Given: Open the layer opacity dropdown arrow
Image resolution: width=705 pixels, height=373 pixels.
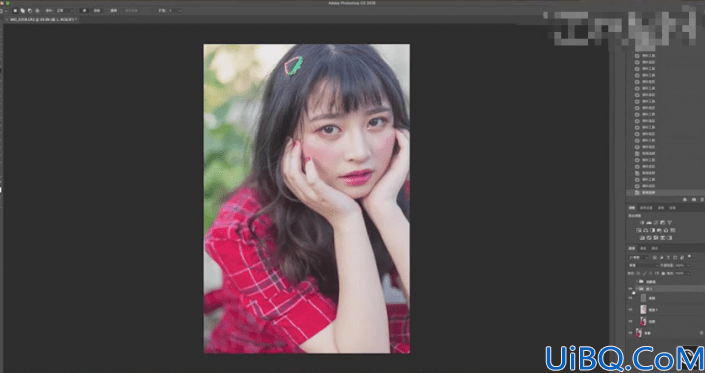Looking at the screenshot, I should pos(688,266).
